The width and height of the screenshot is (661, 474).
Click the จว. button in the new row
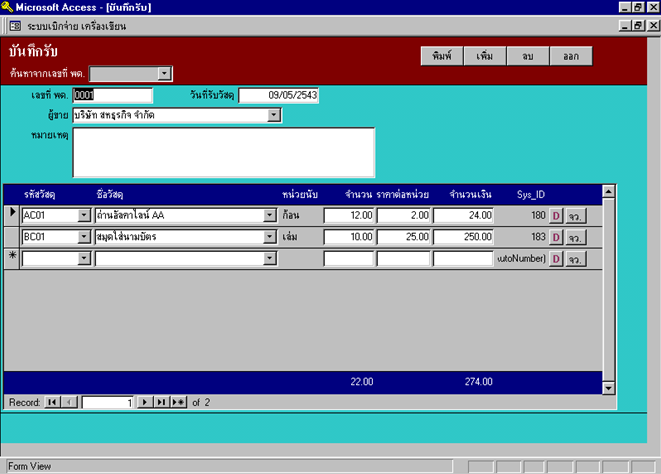coord(575,259)
